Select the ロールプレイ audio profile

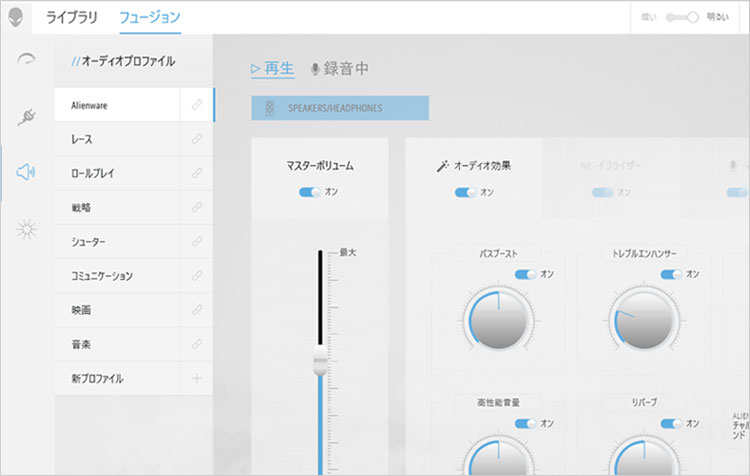pyautogui.click(x=117, y=173)
